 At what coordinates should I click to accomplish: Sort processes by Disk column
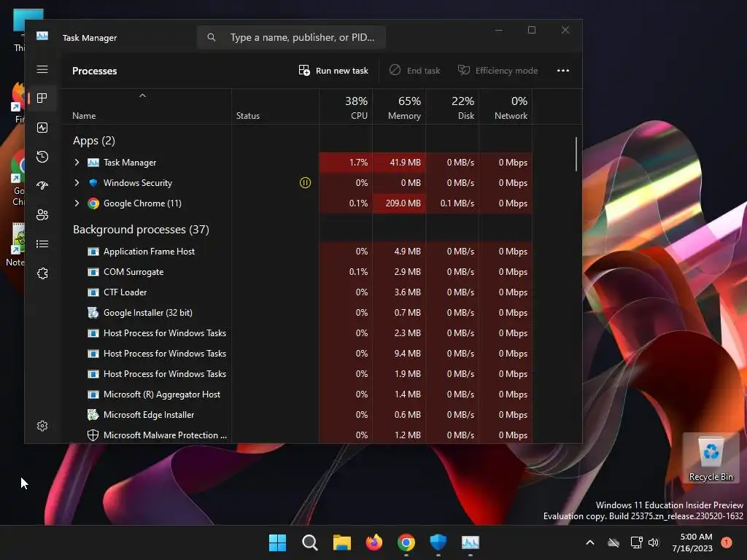(x=452, y=107)
